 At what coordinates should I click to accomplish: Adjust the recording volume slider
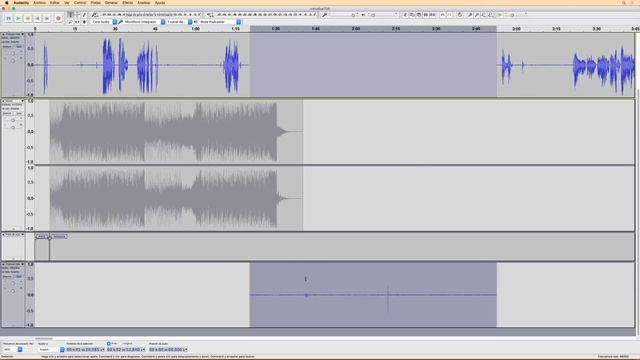(x=344, y=15)
